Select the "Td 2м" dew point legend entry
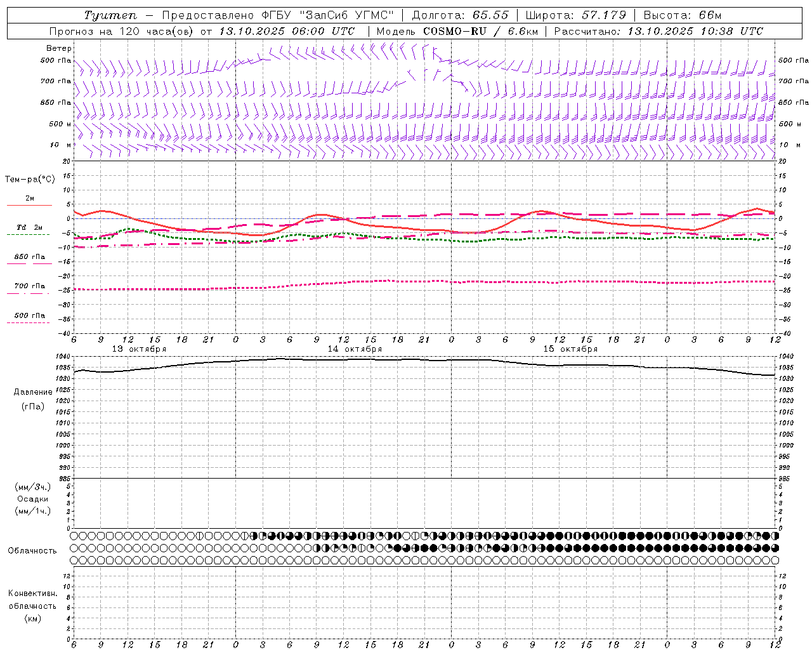 29,227
